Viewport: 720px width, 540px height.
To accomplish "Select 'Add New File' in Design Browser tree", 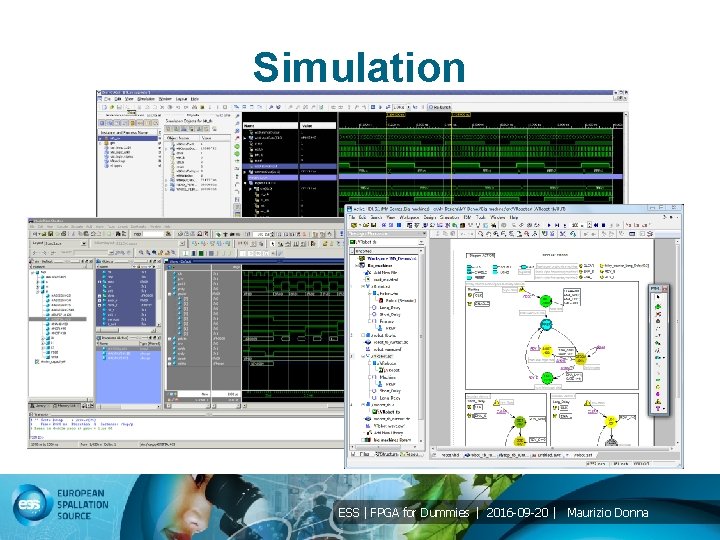I will point(385,272).
